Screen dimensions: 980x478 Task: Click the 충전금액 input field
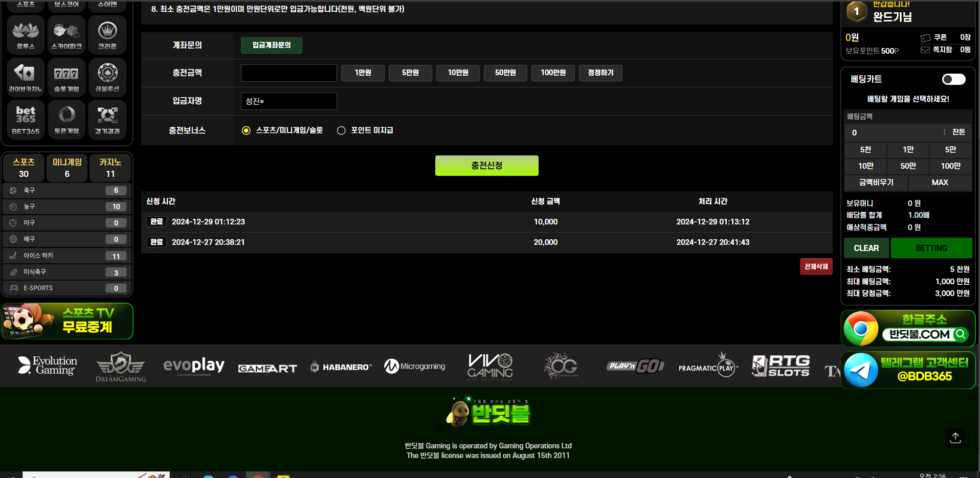click(x=289, y=73)
